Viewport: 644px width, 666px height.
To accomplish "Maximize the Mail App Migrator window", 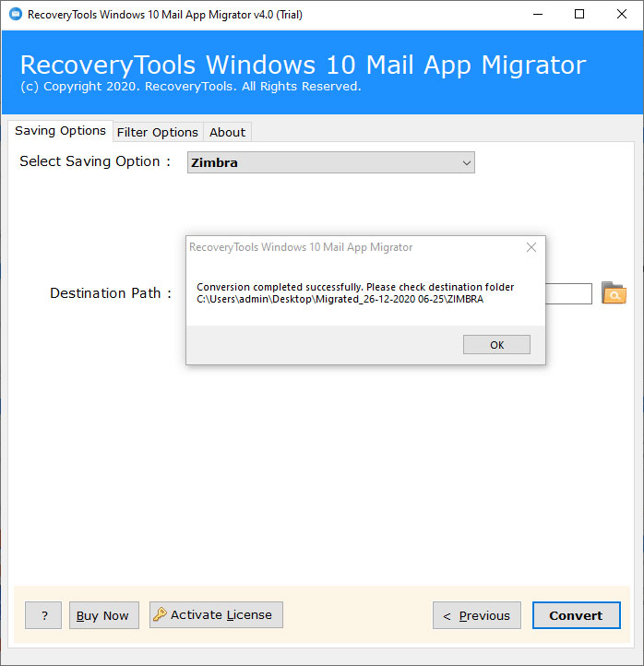I will pyautogui.click(x=579, y=15).
